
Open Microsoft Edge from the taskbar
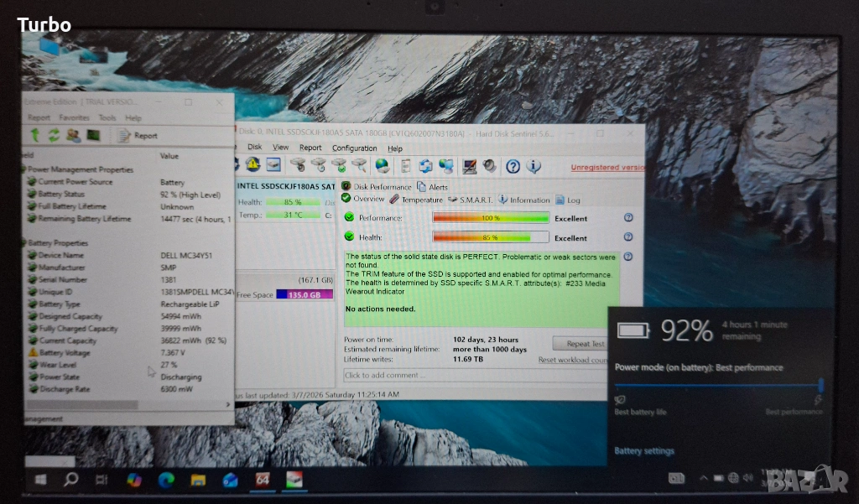[166, 480]
